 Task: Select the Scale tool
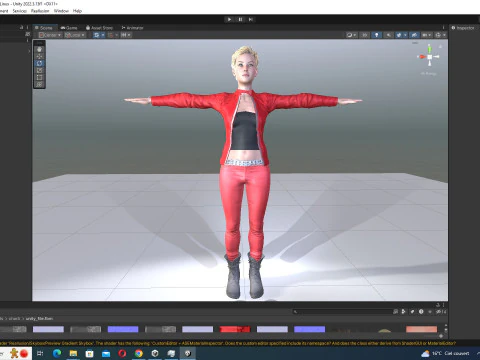(x=39, y=70)
